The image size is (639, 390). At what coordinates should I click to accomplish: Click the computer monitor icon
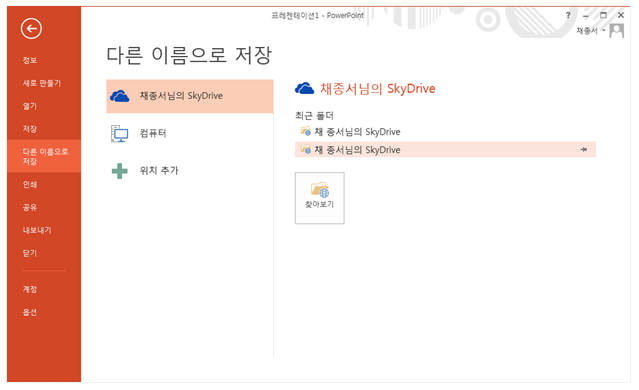tap(120, 134)
